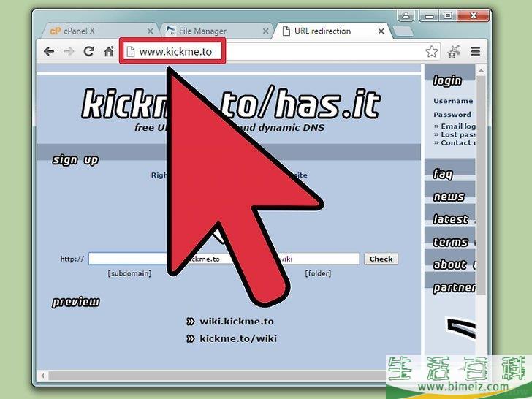
Task: Click the login heading in sidebar
Action: [x=447, y=80]
